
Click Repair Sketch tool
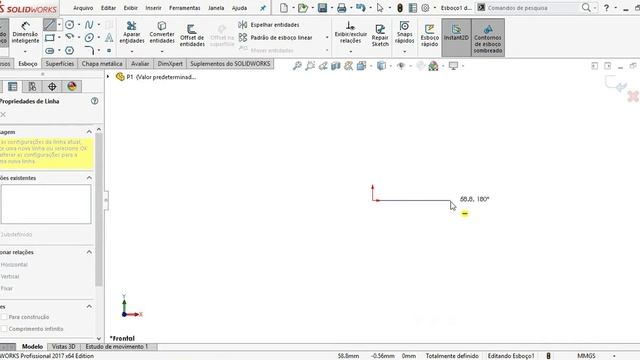tap(380, 36)
